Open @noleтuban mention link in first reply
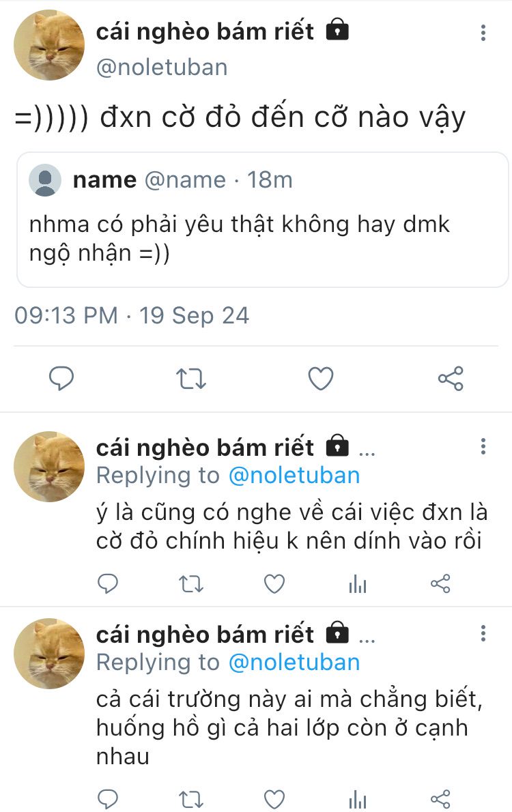The width and height of the screenshot is (512, 812). click(x=294, y=476)
